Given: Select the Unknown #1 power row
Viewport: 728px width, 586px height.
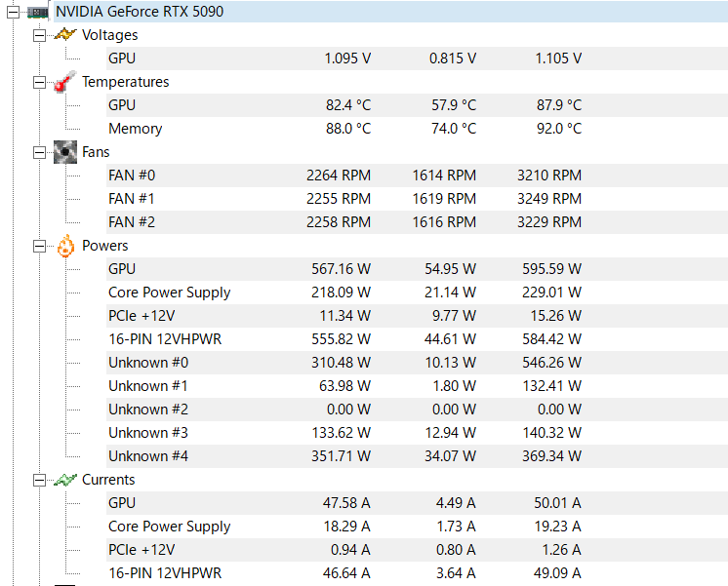Looking at the screenshot, I should click(x=417, y=386).
